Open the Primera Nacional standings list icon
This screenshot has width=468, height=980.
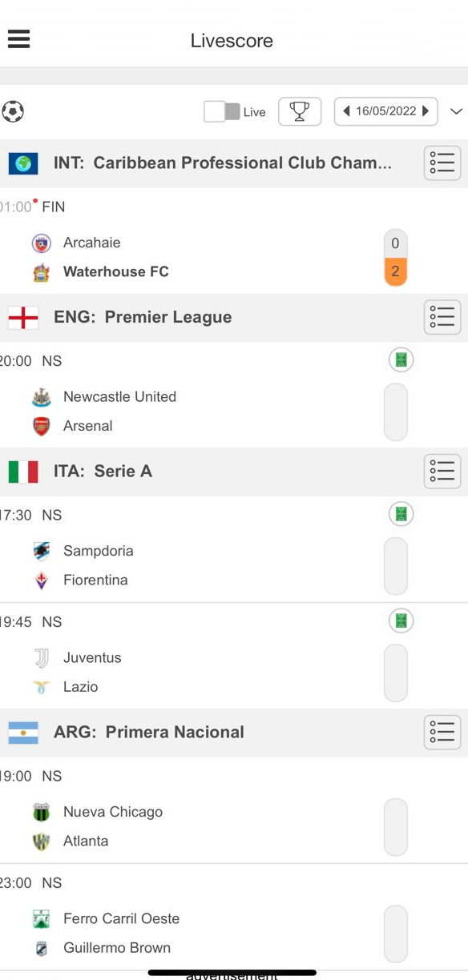coord(442,732)
